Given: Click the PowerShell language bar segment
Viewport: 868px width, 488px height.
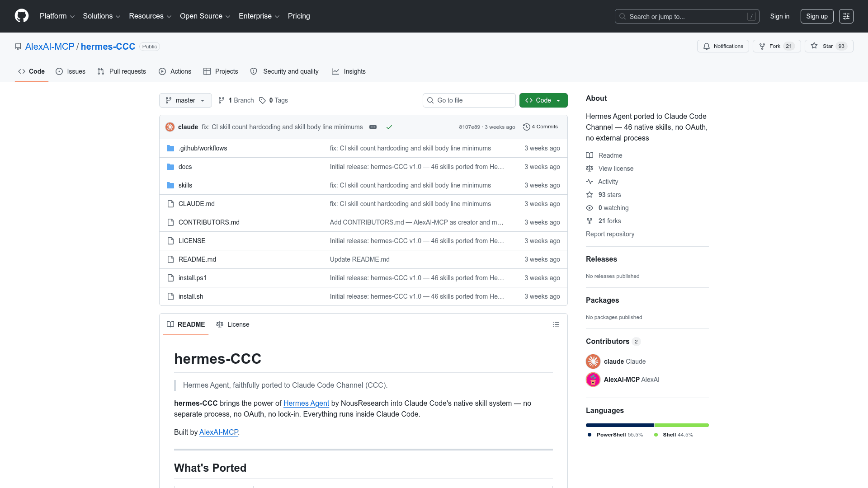Looking at the screenshot, I should click(x=619, y=425).
